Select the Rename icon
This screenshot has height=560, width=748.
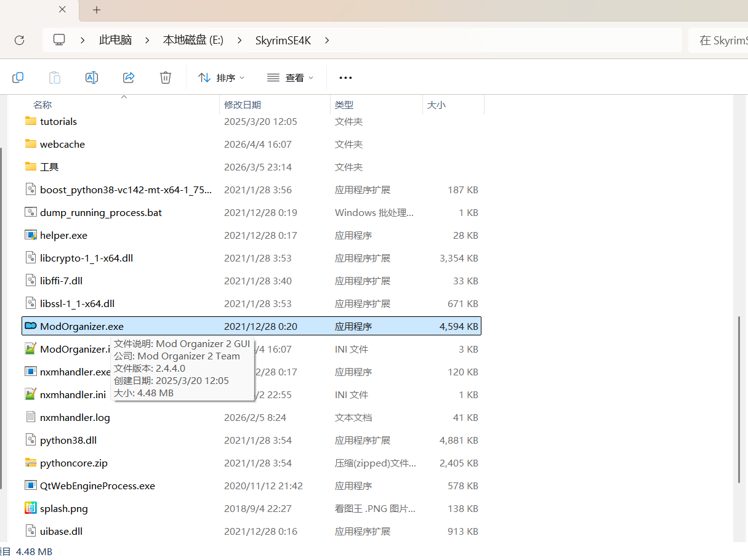pyautogui.click(x=91, y=77)
